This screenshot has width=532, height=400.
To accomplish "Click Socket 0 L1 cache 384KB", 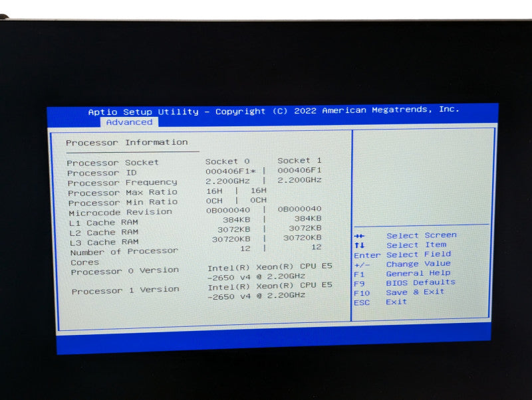I will (237, 220).
